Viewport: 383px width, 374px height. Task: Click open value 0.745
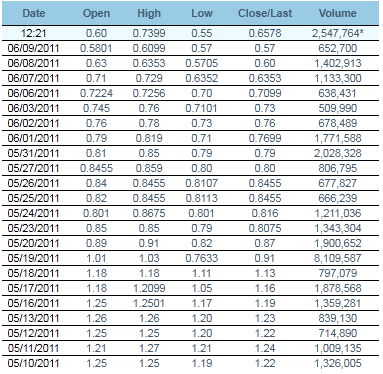pos(96,108)
